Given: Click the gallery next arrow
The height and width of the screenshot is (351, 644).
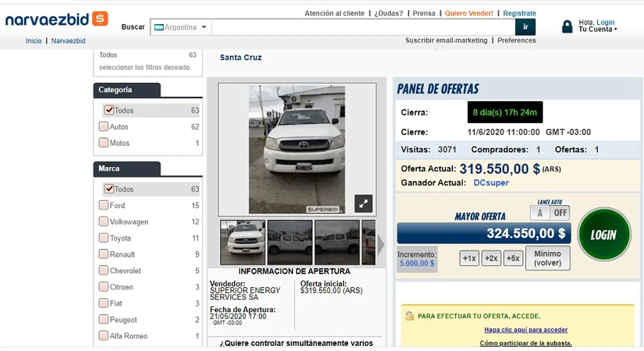Looking at the screenshot, I should click(381, 245).
